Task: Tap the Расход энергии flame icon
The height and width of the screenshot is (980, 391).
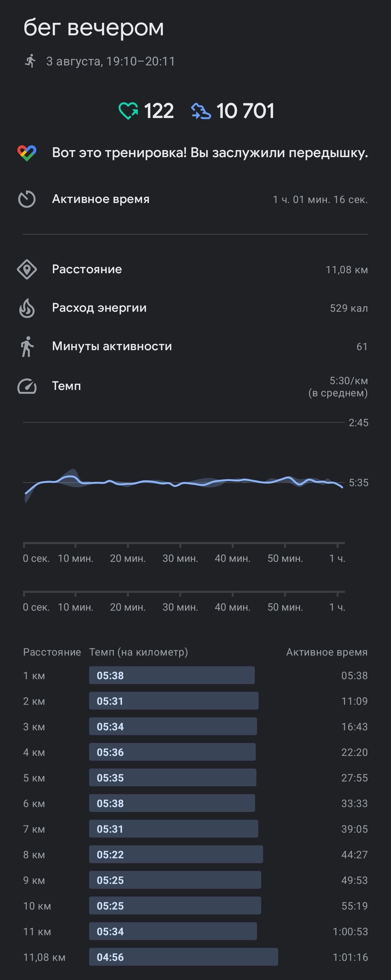Action: tap(27, 308)
